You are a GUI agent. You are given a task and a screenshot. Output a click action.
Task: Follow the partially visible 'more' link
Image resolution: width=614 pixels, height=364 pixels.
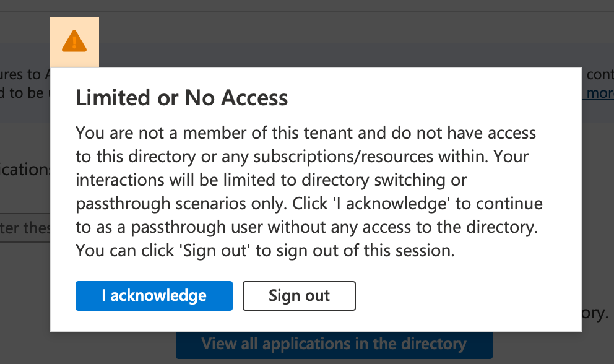[x=599, y=93]
